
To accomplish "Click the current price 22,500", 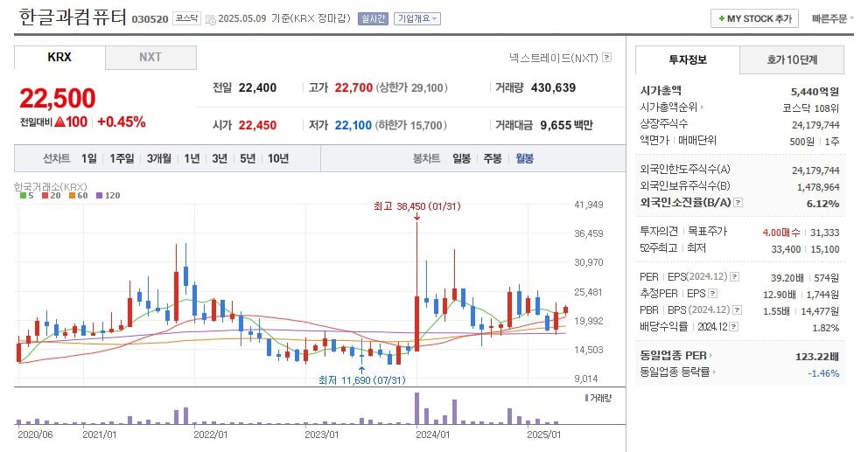I will pos(58,99).
